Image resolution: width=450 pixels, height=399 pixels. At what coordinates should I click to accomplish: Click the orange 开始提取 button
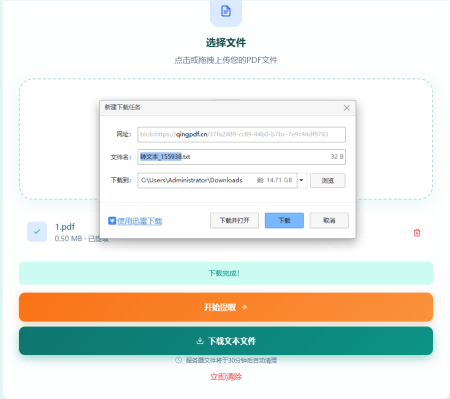tap(226, 307)
